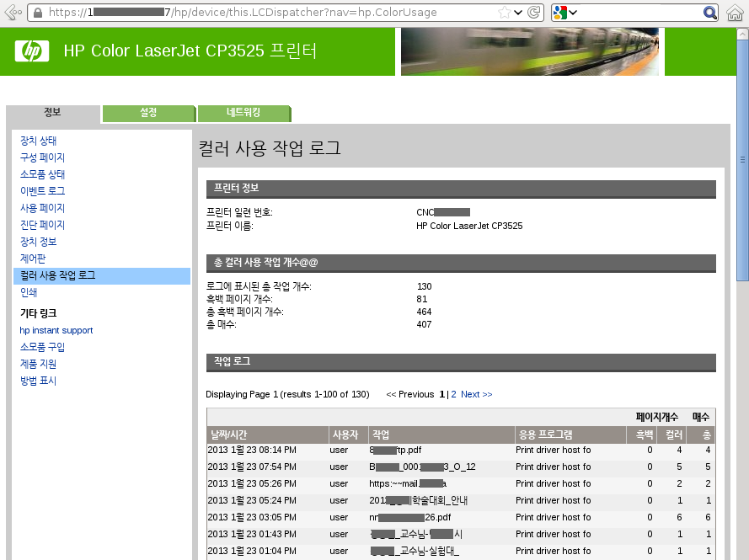Click the browser back arrow icon

point(13,12)
